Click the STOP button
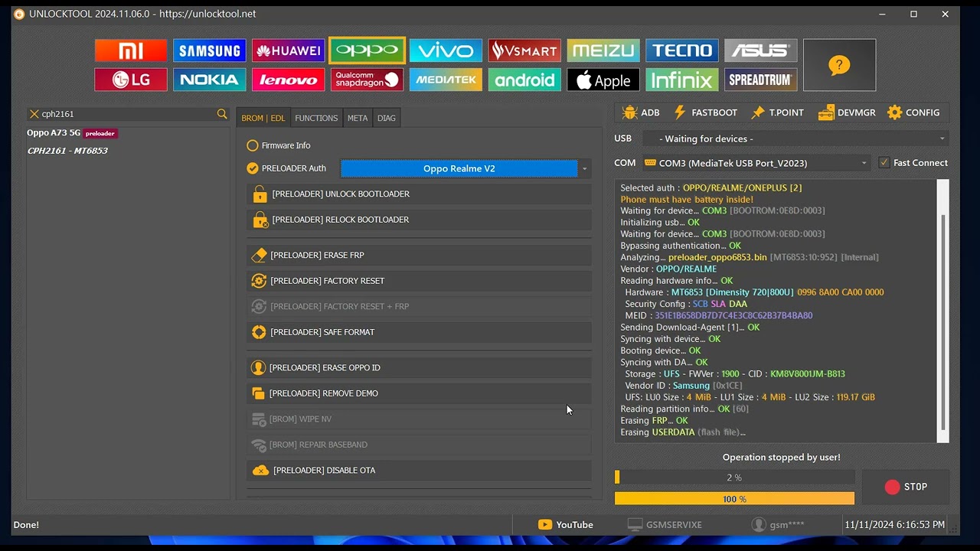This screenshot has height=551, width=980. coord(906,487)
